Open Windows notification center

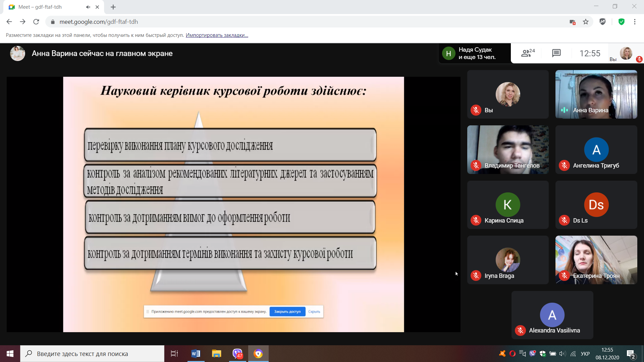[x=631, y=354]
